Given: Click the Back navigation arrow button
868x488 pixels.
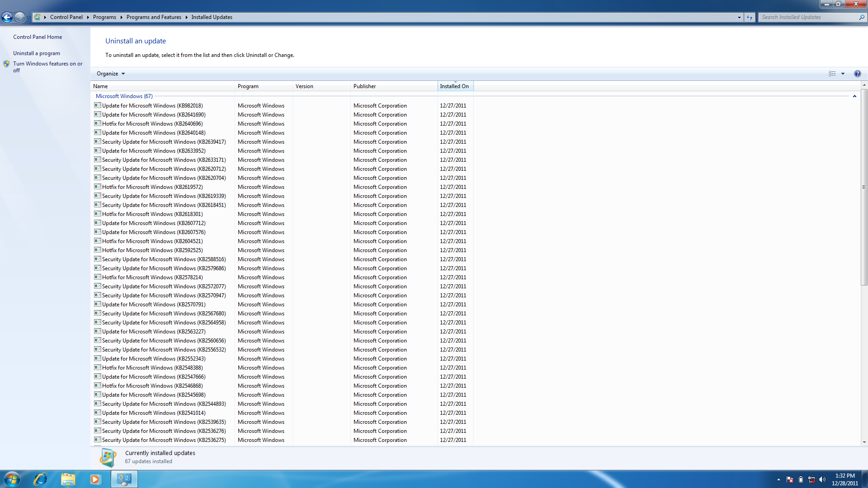Looking at the screenshot, I should point(7,17).
